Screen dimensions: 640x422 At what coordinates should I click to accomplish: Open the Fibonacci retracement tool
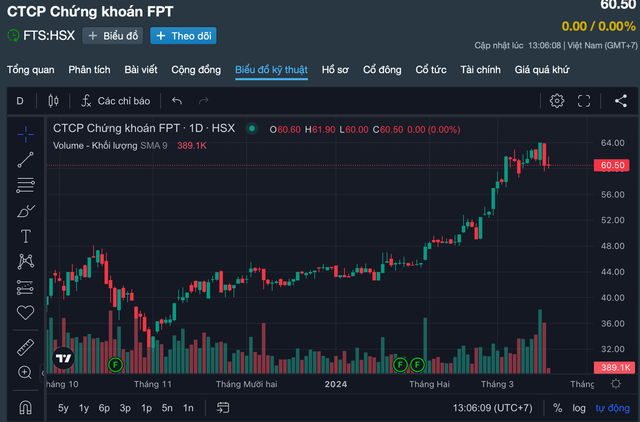(26, 184)
